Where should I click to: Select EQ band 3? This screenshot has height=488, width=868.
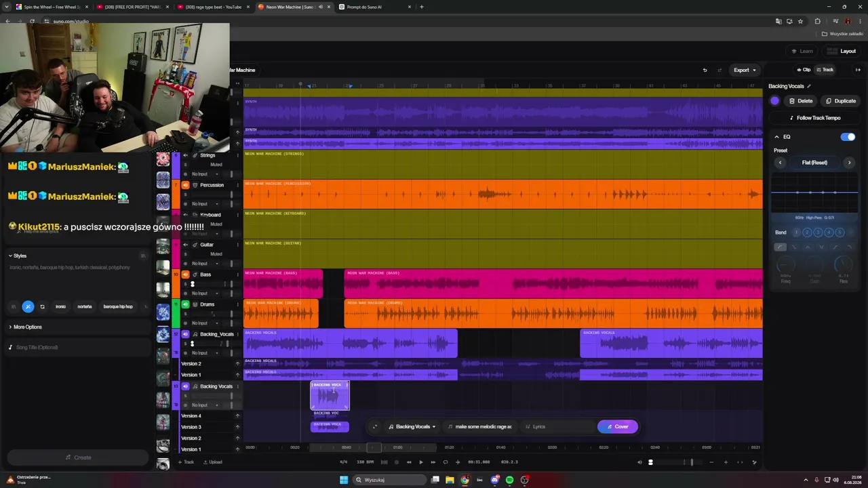(818, 232)
